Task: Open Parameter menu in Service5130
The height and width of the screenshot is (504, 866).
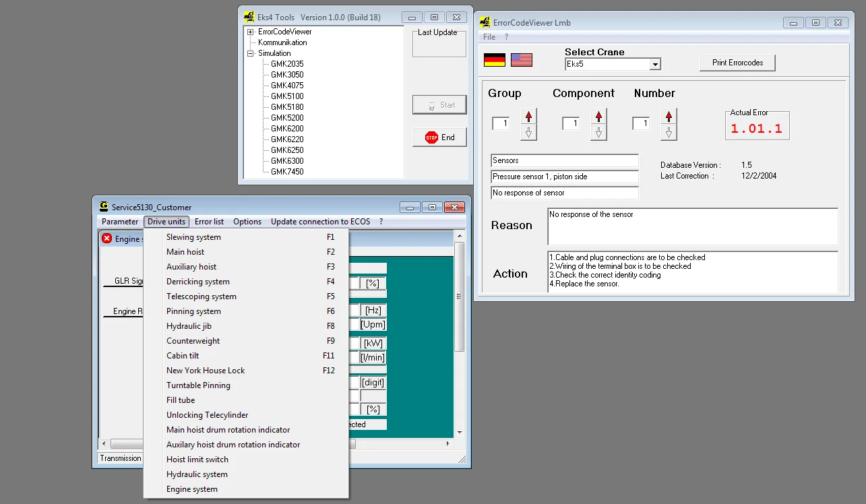Action: (120, 222)
